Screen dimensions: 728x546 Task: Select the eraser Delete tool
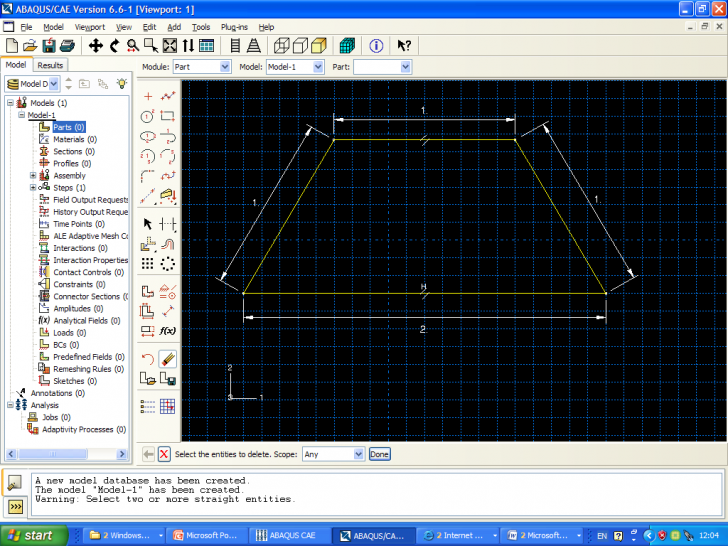[x=168, y=358]
